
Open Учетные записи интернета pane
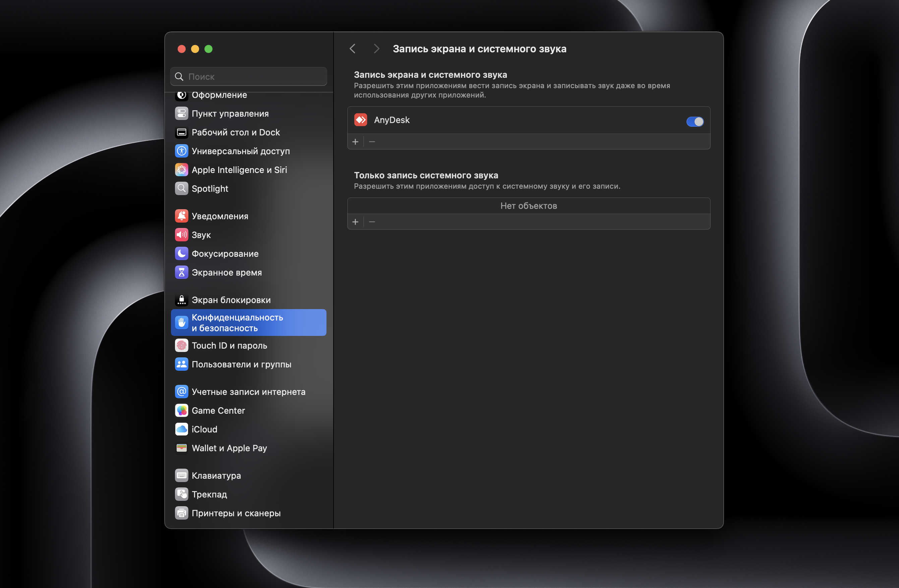tap(248, 392)
